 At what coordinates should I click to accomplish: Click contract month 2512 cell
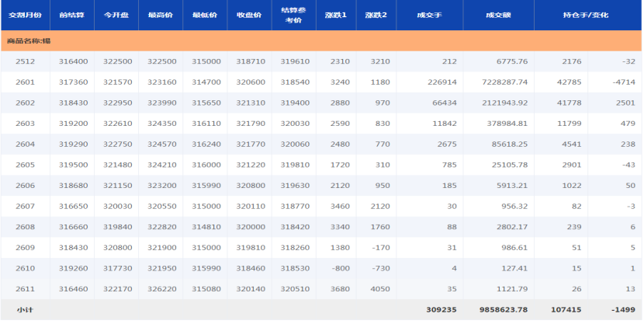click(25, 61)
